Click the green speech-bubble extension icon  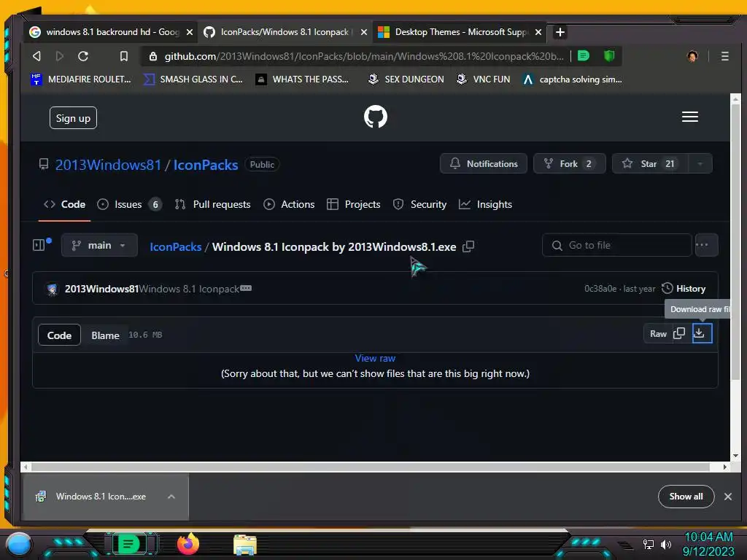583,55
